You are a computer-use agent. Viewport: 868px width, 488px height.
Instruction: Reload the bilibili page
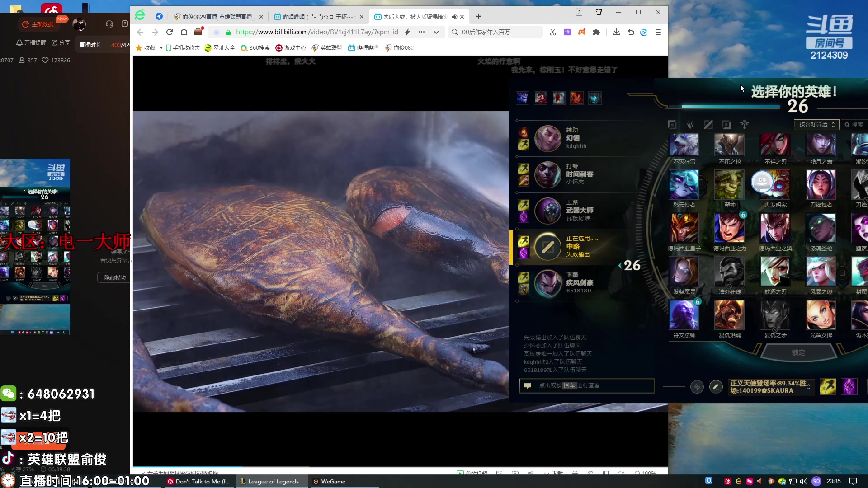click(170, 32)
